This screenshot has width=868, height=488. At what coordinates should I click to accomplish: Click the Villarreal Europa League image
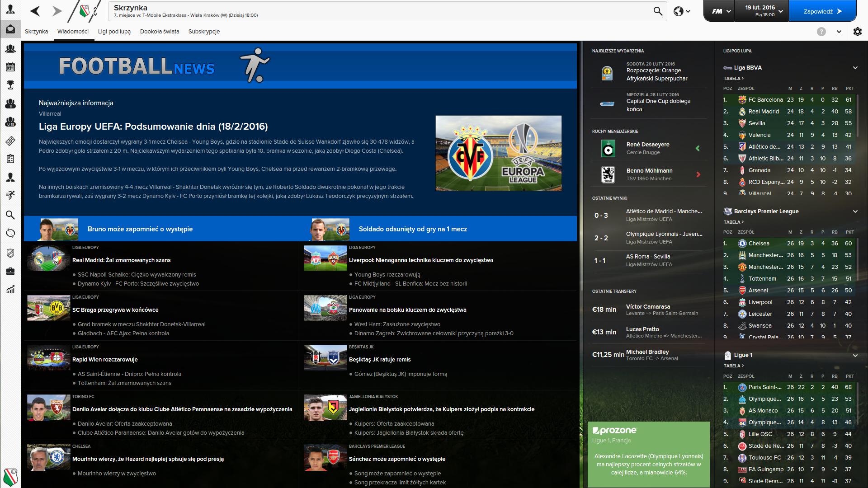499,153
